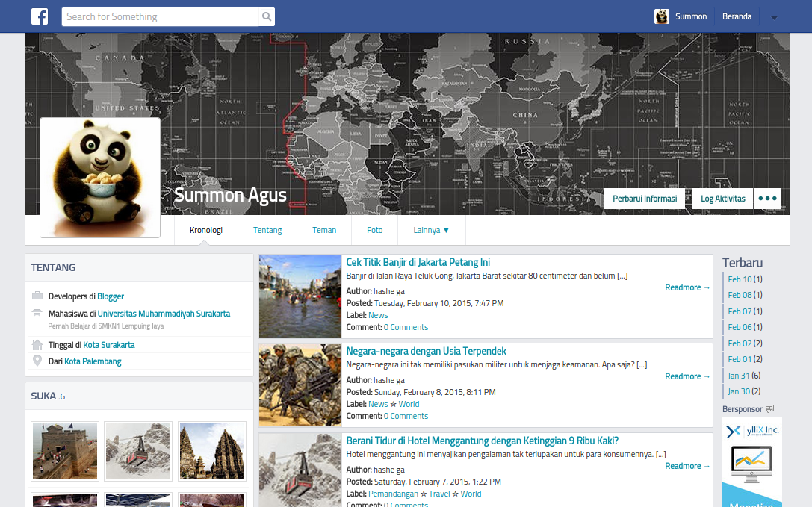Image resolution: width=812 pixels, height=507 pixels.
Task: Click the briefcase icon beside Developers
Action: coord(37,296)
